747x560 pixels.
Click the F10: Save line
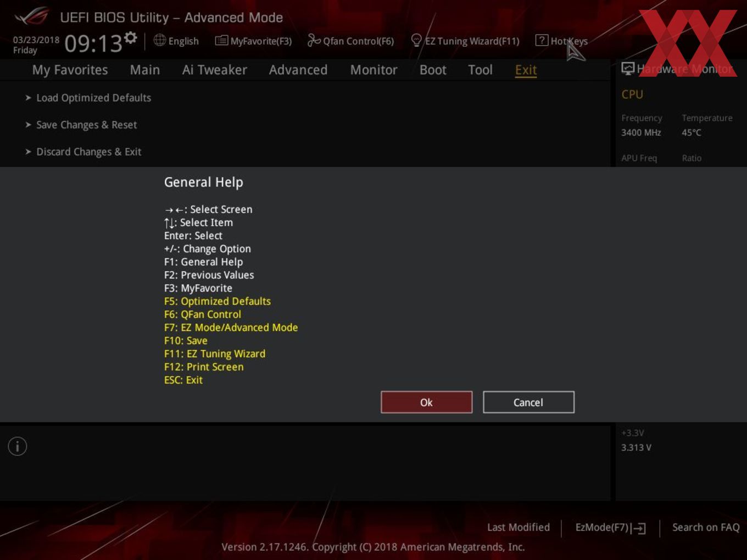[186, 341]
